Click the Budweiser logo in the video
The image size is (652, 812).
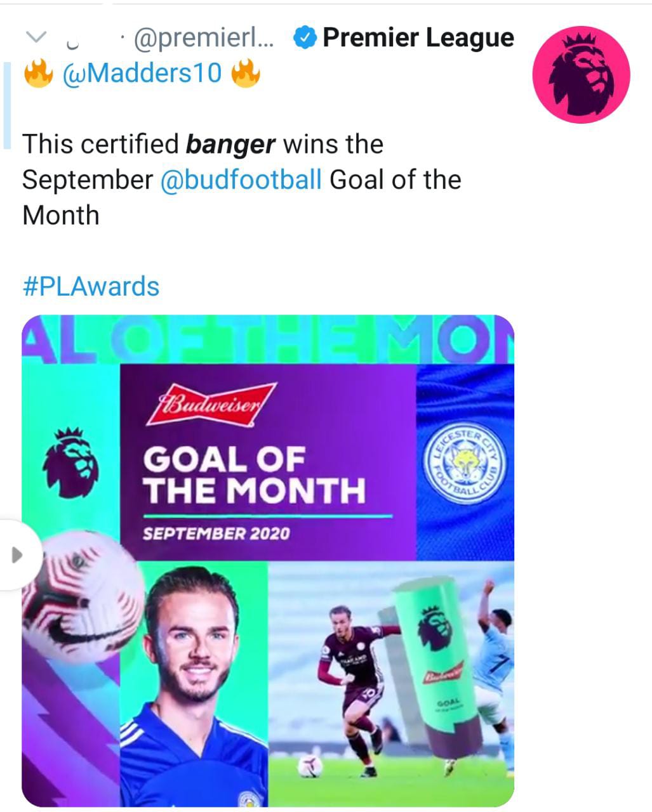coord(210,404)
